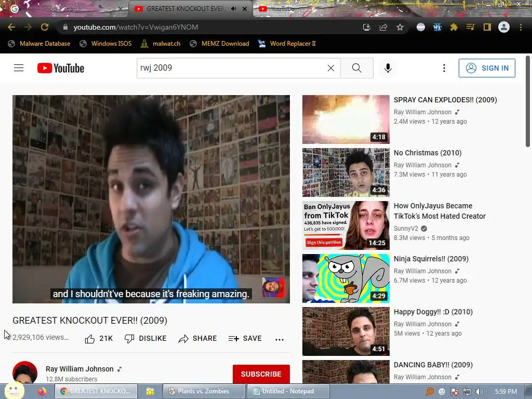
Task: Search with your voice microphone
Action: coord(388,68)
